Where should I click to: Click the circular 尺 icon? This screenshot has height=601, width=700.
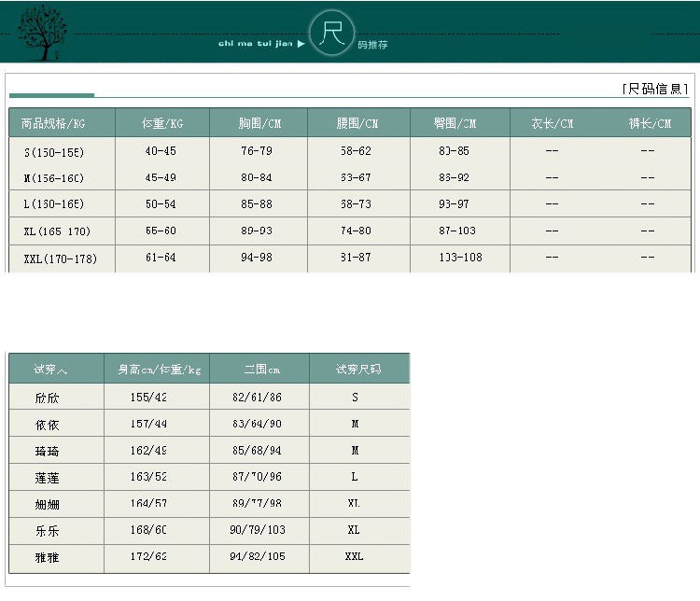[332, 34]
